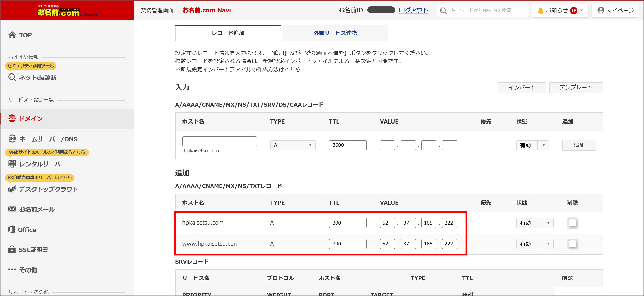Click the TOP home icon in sidebar
Viewport: 644px width, 296px height.
click(12, 35)
